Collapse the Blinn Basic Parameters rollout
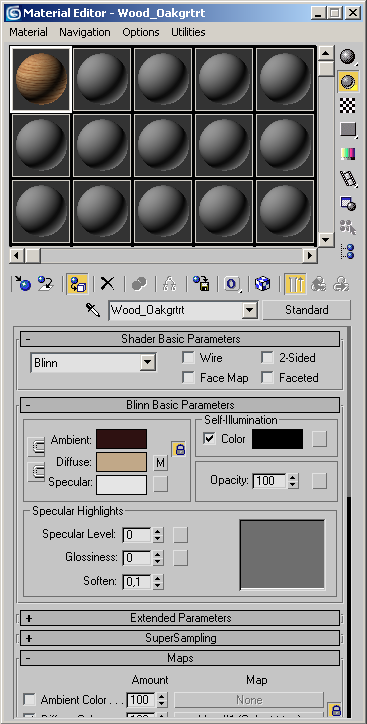Viewport: 367px width, 724px height. coord(180,405)
